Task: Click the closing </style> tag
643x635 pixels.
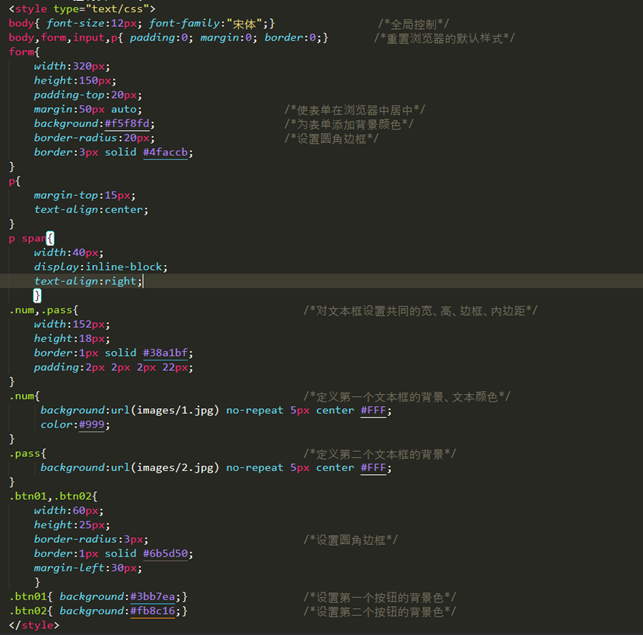Action: point(34,625)
